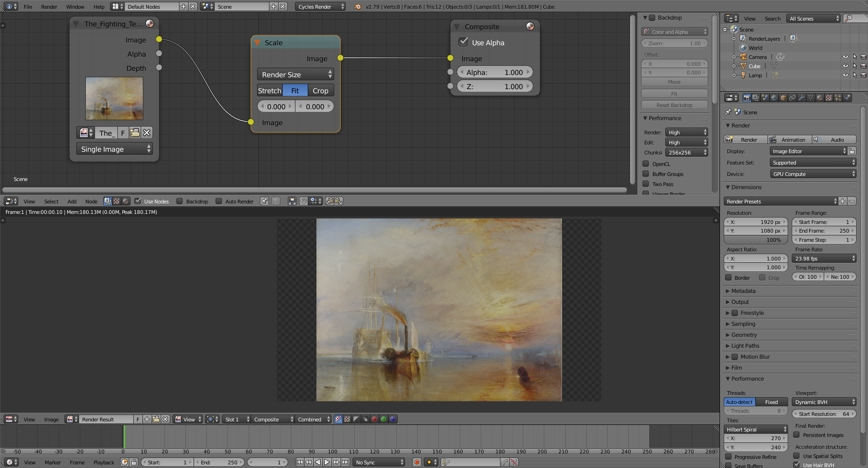Open the Particles properties tab (sparkles icon)
The width and height of the screenshot is (868, 468).
tap(838, 98)
